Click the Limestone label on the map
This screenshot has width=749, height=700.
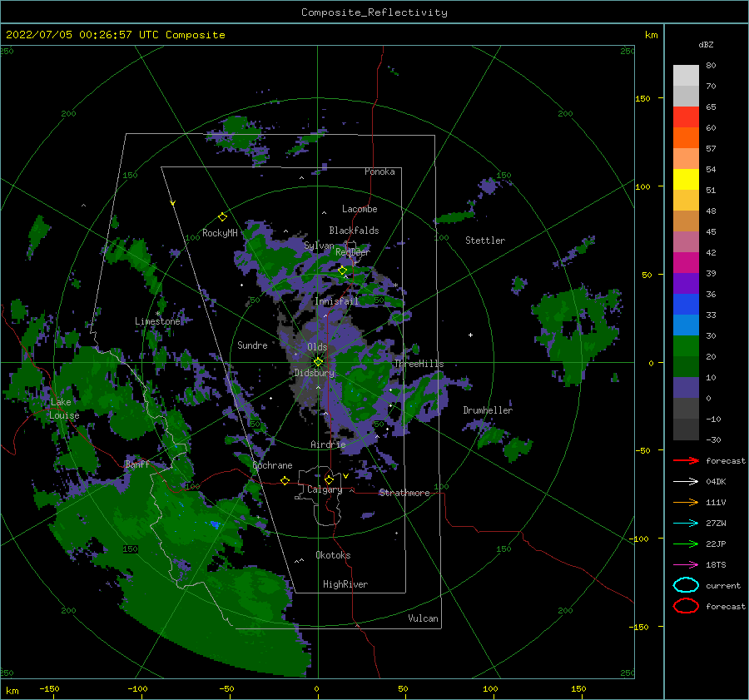[x=157, y=321]
